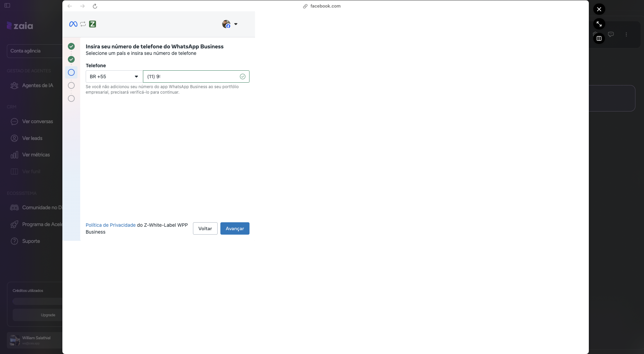Open the BR +55 country code dropdown
The width and height of the screenshot is (644, 354).
pyautogui.click(x=114, y=76)
